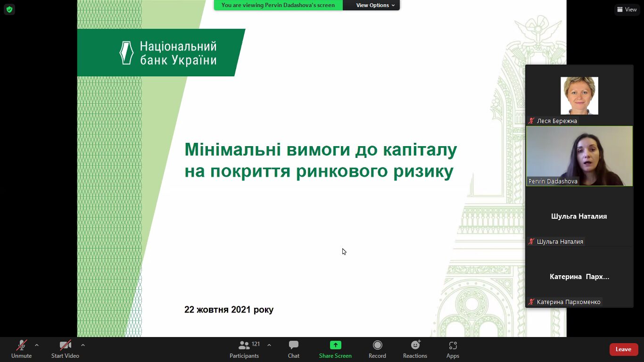Open the Participants panel

click(x=244, y=349)
